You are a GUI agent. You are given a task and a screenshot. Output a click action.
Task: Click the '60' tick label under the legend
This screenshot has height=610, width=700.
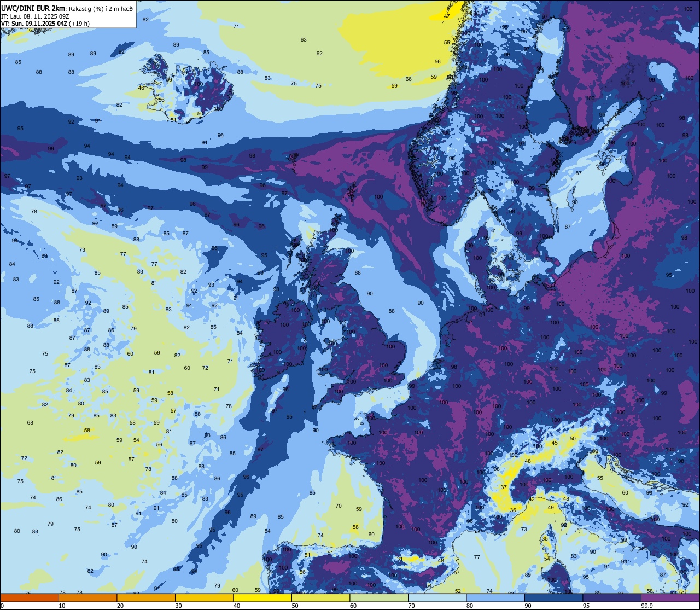(x=353, y=606)
